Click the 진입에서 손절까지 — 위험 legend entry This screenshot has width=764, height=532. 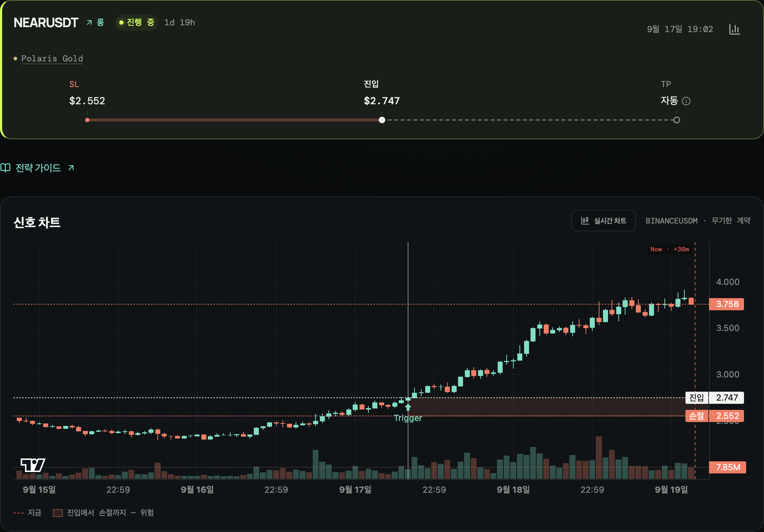pos(103,513)
